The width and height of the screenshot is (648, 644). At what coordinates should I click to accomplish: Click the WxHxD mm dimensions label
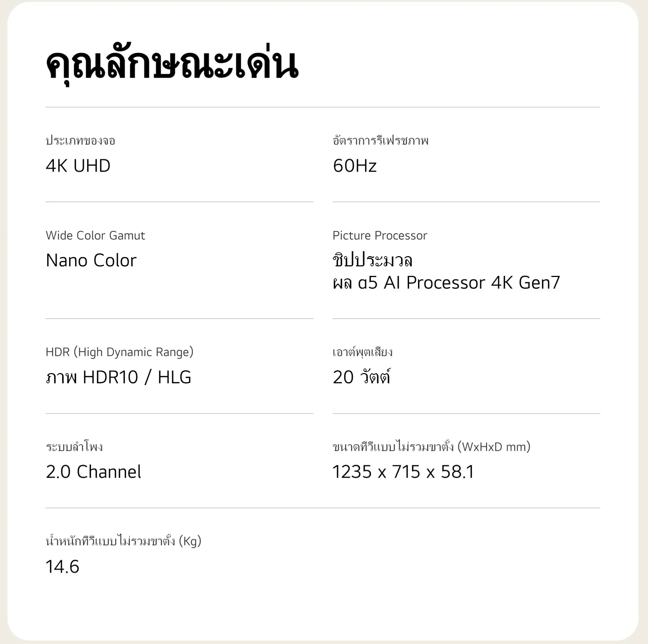(431, 447)
